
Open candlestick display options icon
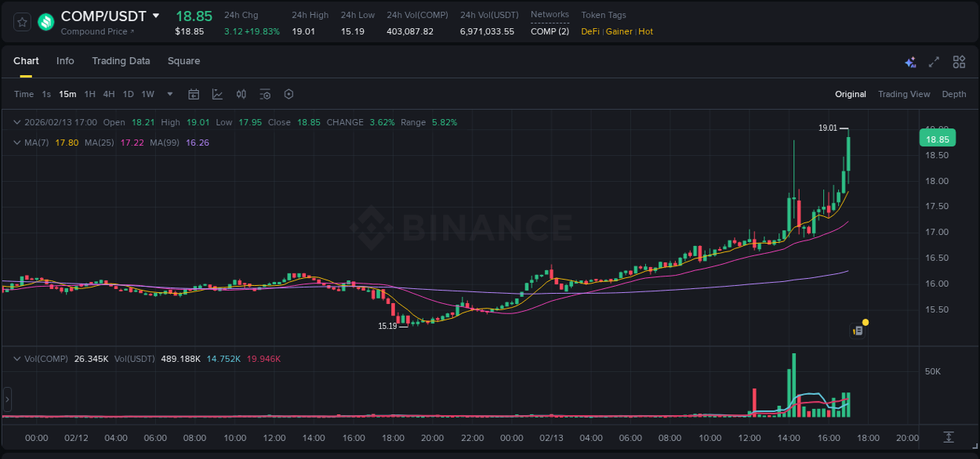tap(241, 94)
